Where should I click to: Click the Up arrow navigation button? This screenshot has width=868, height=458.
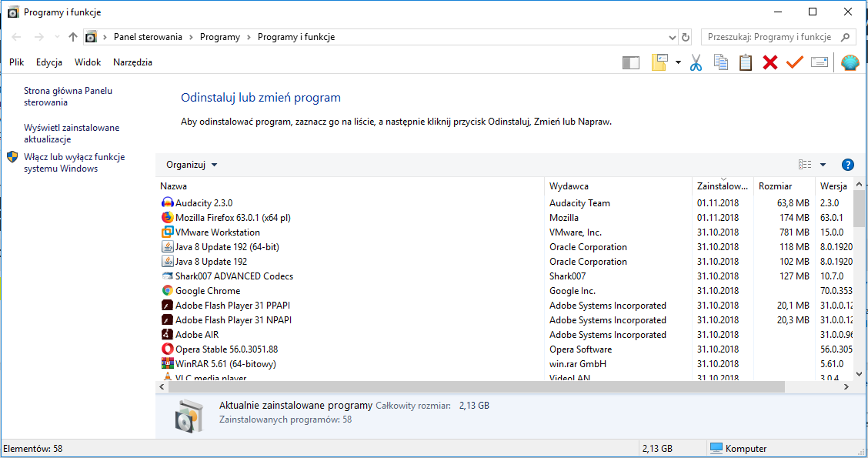point(73,37)
